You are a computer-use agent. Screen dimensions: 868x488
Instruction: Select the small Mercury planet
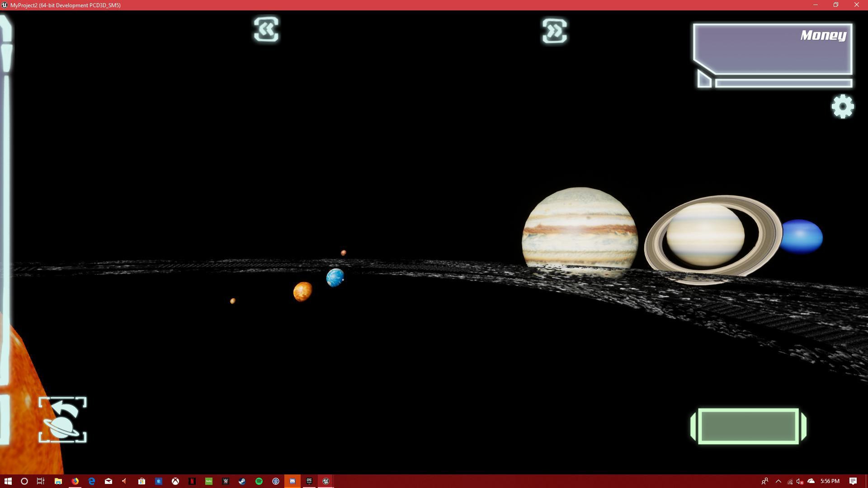[x=232, y=301]
